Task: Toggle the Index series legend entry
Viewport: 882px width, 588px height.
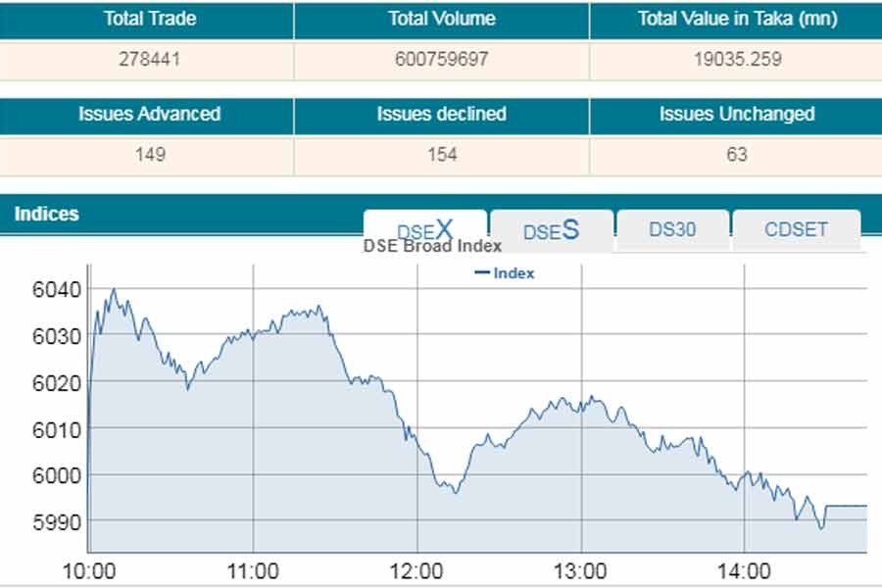Action: 505,273
